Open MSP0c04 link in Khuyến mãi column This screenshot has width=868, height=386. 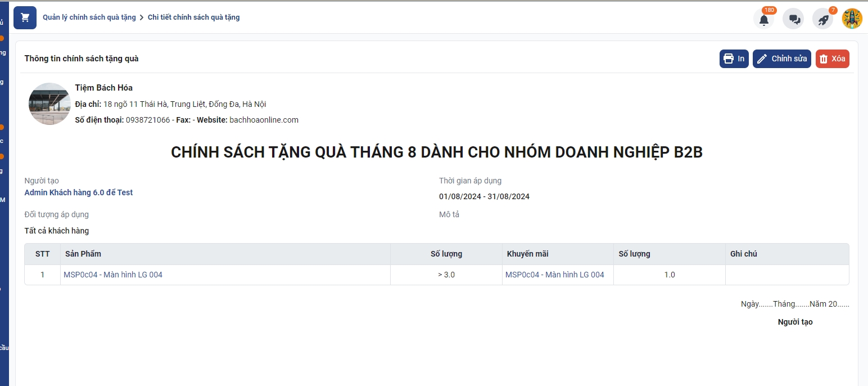(554, 275)
